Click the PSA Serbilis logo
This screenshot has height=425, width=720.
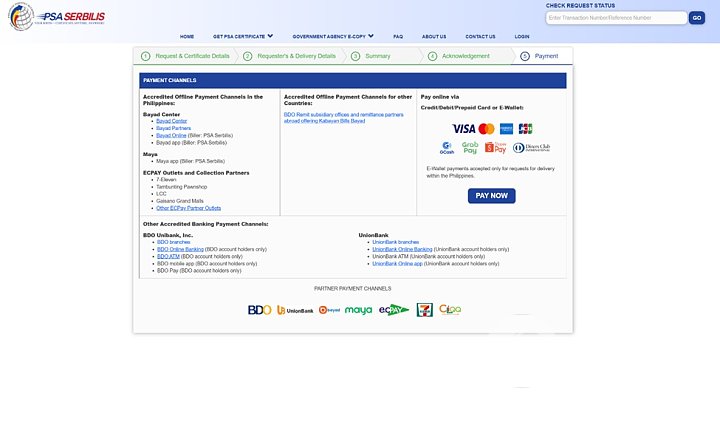click(x=56, y=17)
